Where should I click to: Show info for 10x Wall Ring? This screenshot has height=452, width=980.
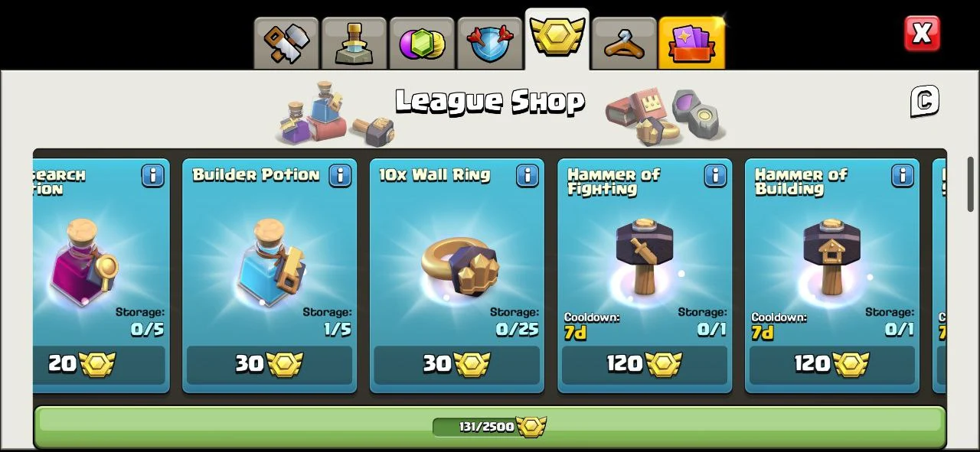tap(528, 175)
